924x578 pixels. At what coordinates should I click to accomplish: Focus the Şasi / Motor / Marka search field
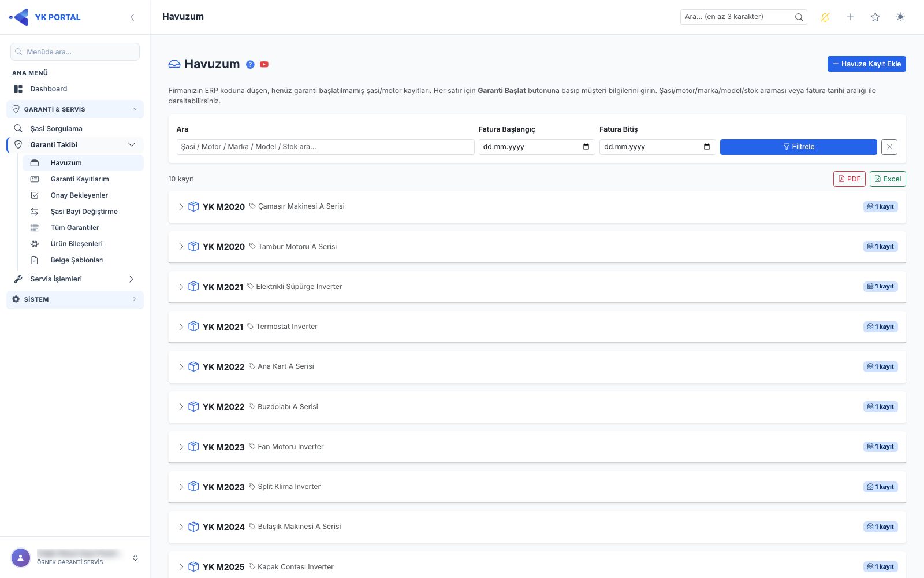click(325, 147)
